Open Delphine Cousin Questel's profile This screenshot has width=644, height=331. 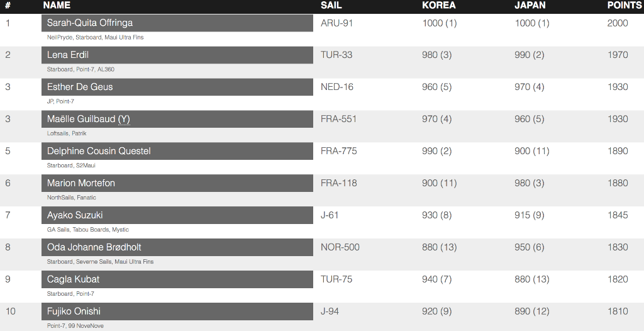coord(177,151)
